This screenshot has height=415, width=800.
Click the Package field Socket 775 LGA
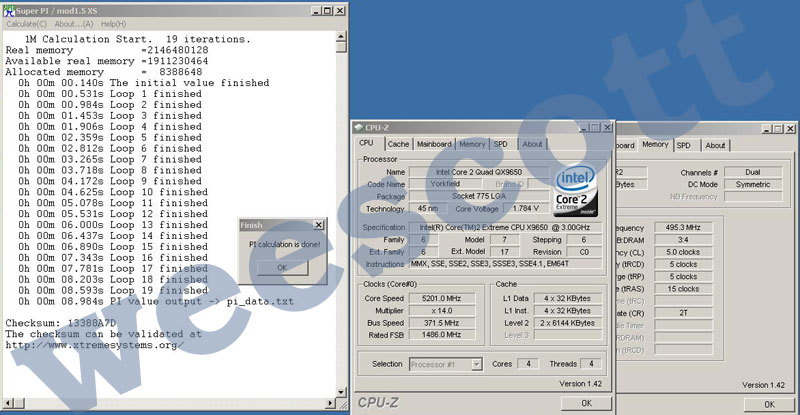coord(479,196)
